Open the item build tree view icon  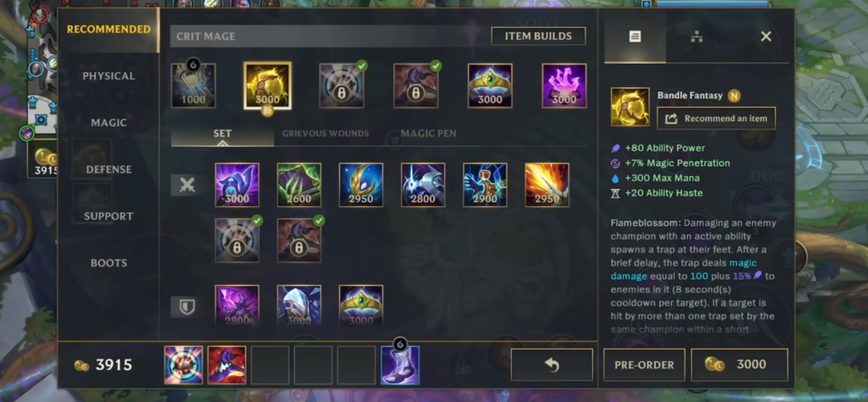pyautogui.click(x=697, y=37)
